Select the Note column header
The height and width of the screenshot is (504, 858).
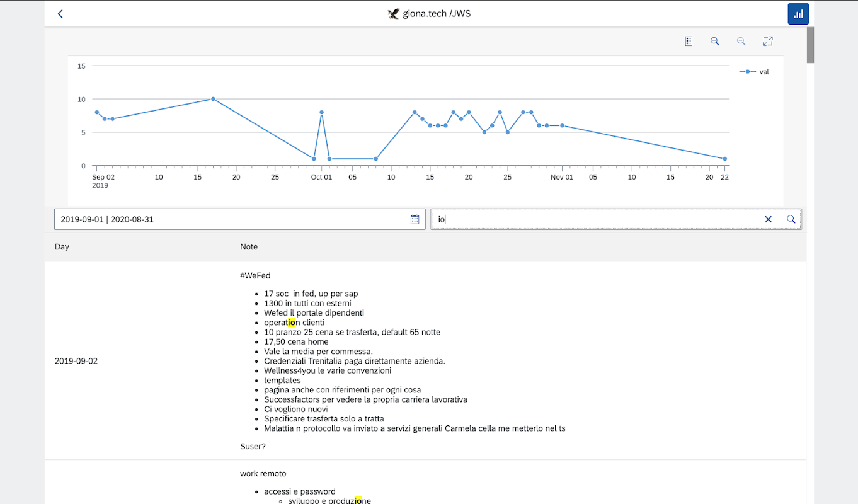click(x=249, y=247)
